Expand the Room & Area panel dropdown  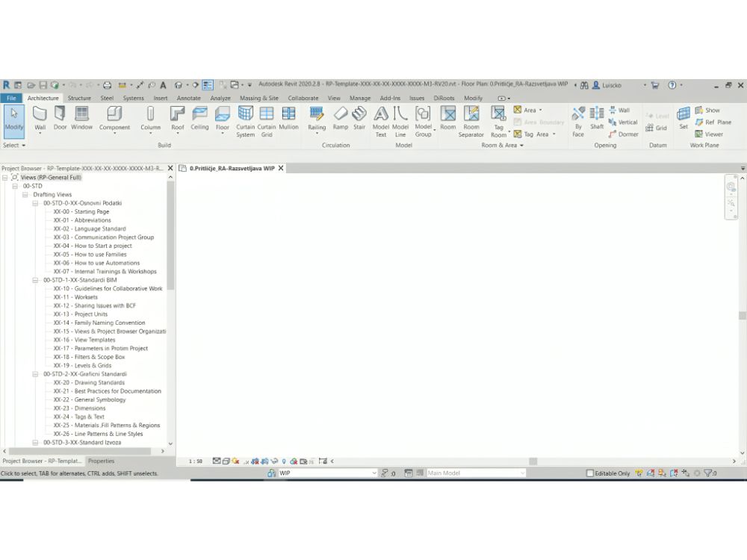coord(521,146)
